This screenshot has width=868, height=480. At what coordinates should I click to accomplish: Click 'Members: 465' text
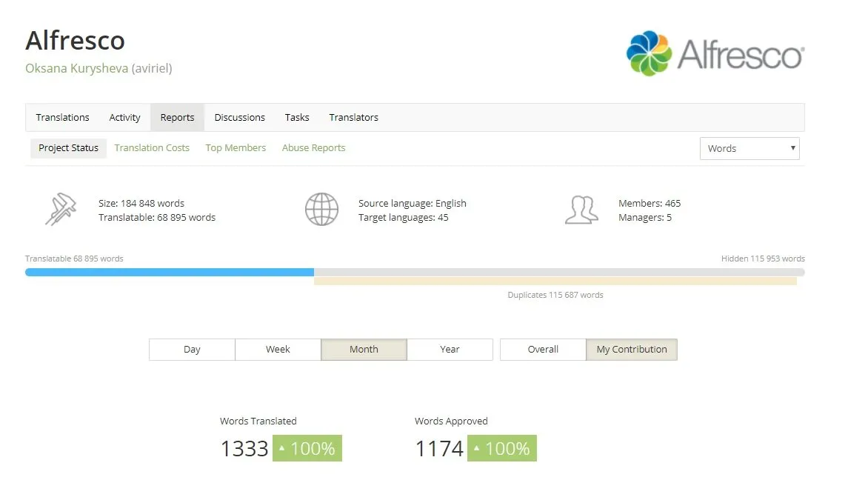point(650,203)
